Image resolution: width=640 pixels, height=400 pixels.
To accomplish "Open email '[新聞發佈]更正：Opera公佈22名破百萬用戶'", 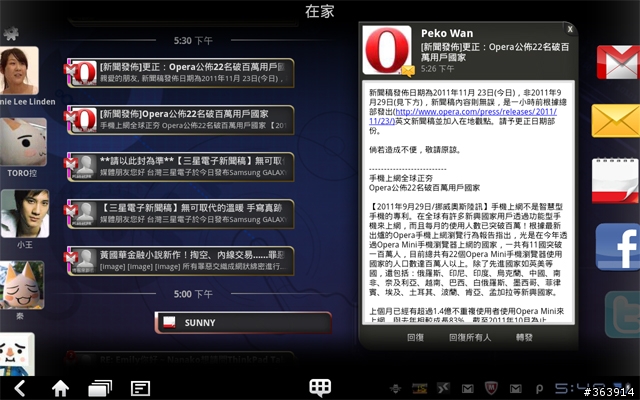I will point(180,73).
